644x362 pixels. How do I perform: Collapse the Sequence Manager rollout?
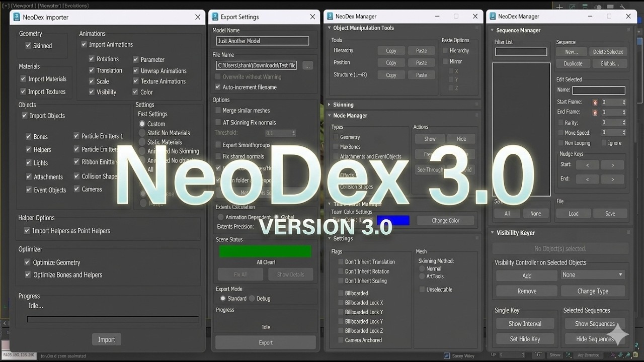point(493,30)
